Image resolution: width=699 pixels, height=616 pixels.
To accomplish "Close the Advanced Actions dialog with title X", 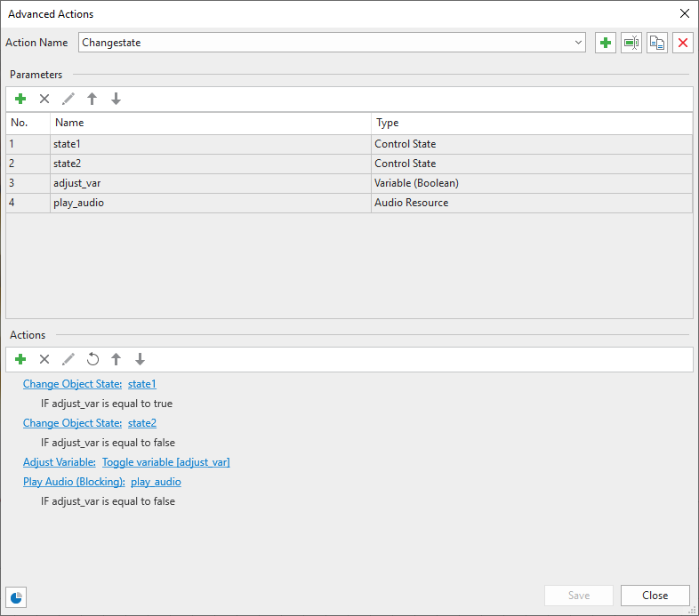I will tap(684, 14).
